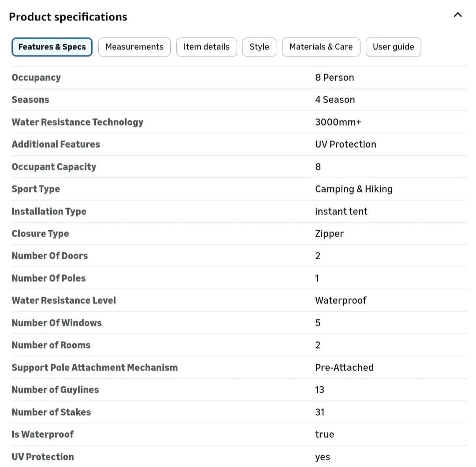
Task: Click the Product specifications heading
Action: 68,17
